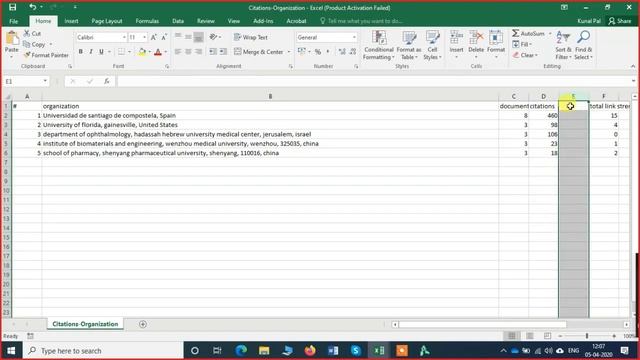The image size is (640, 360).
Task: Activate the Format Painter brush
Action: pos(46,55)
